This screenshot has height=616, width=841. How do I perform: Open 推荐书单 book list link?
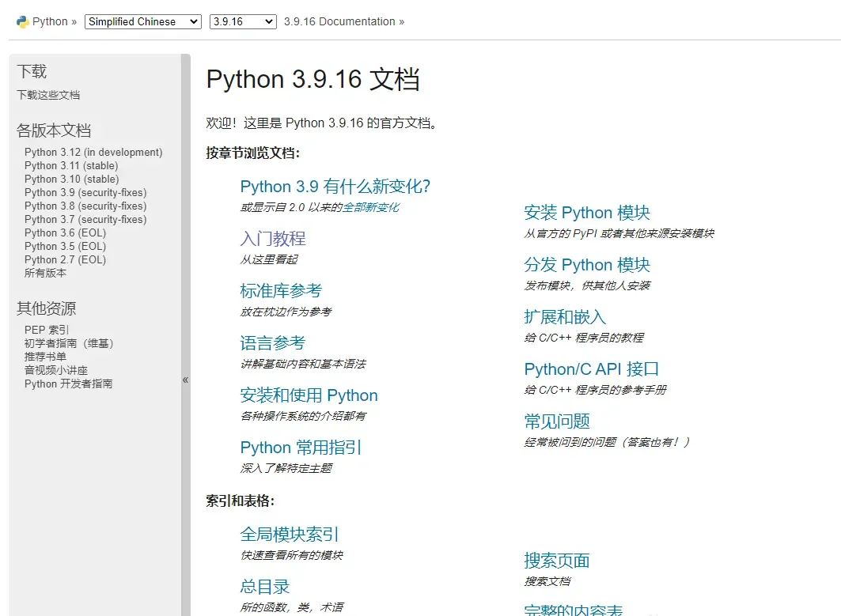pos(45,357)
